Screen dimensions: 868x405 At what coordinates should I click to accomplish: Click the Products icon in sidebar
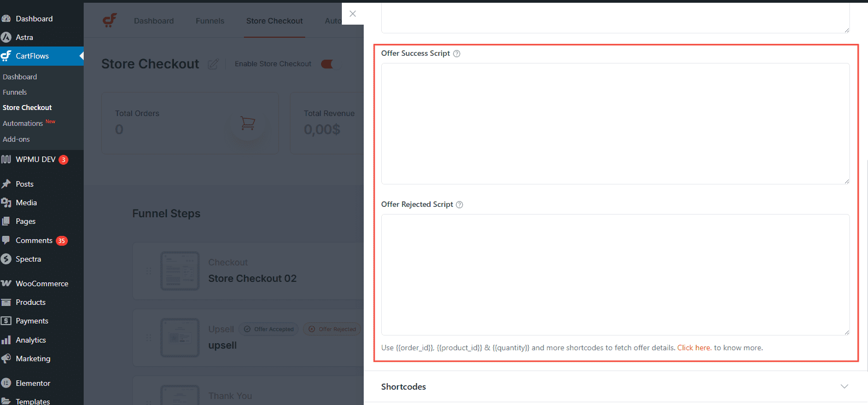click(x=6, y=302)
